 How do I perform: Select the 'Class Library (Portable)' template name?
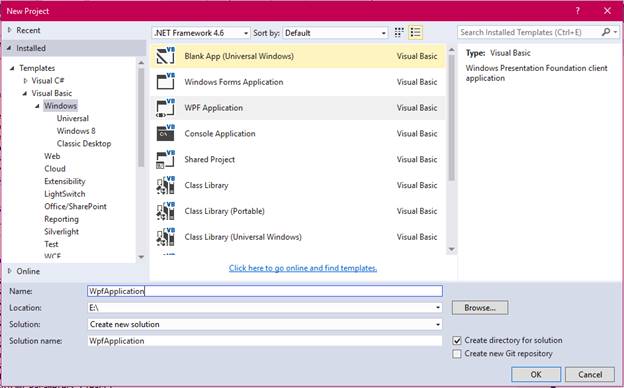pos(224,211)
